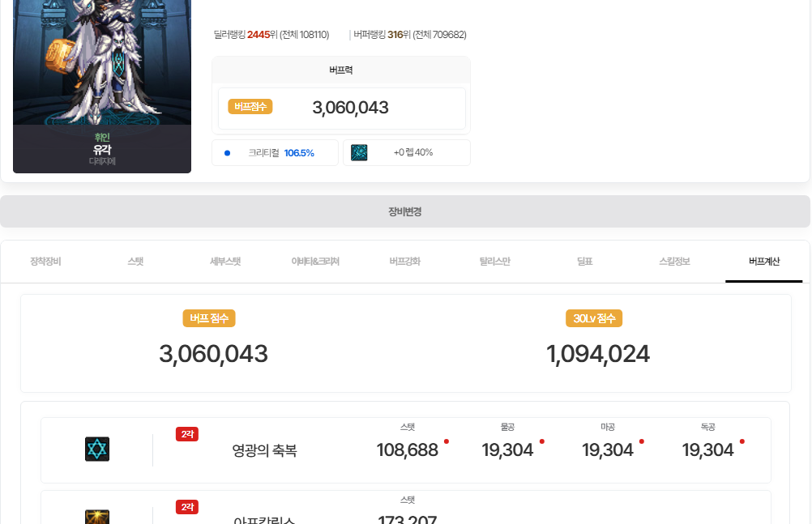Click the 3,060,043 value in 버프력 box
The height and width of the screenshot is (524, 812).
[350, 108]
